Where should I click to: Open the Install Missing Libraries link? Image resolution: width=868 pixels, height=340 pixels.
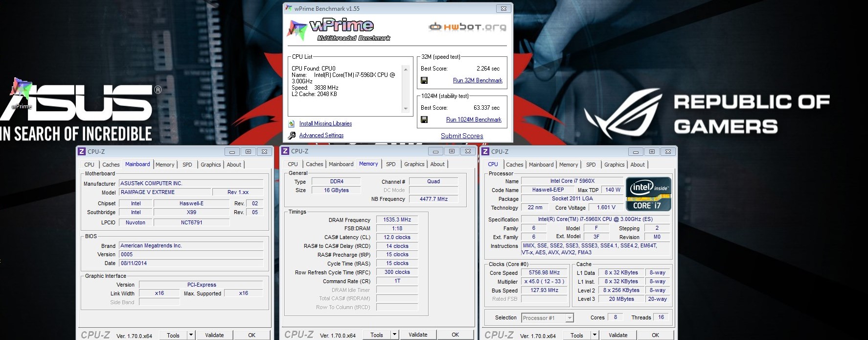325,124
